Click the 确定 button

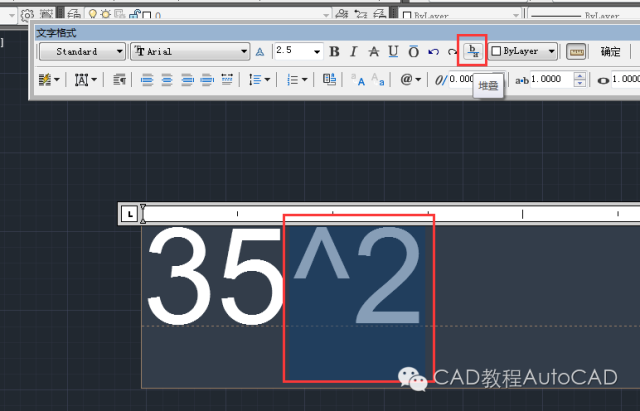click(611, 52)
